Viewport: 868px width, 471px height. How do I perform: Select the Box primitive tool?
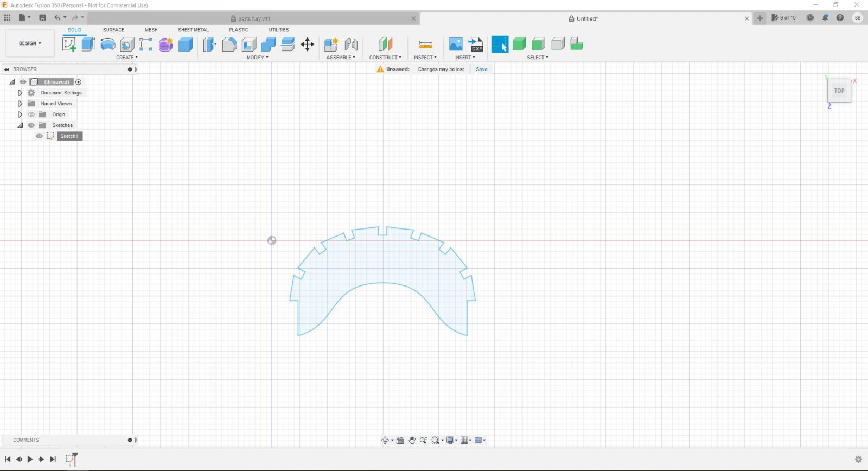186,44
